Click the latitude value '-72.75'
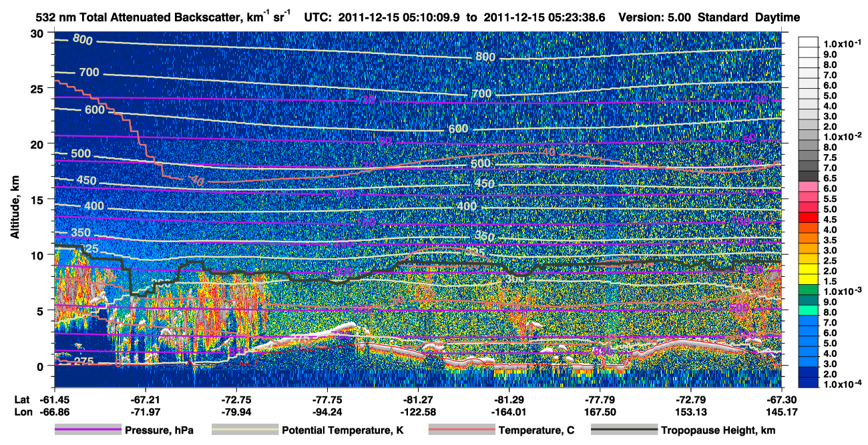This screenshot has width=868, height=445. coord(236,400)
